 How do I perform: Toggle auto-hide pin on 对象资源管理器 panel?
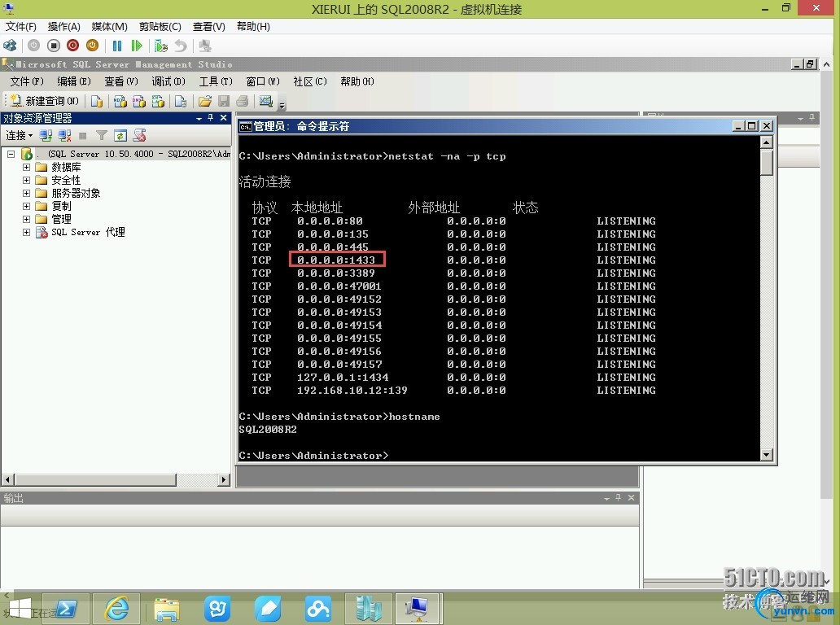point(211,118)
